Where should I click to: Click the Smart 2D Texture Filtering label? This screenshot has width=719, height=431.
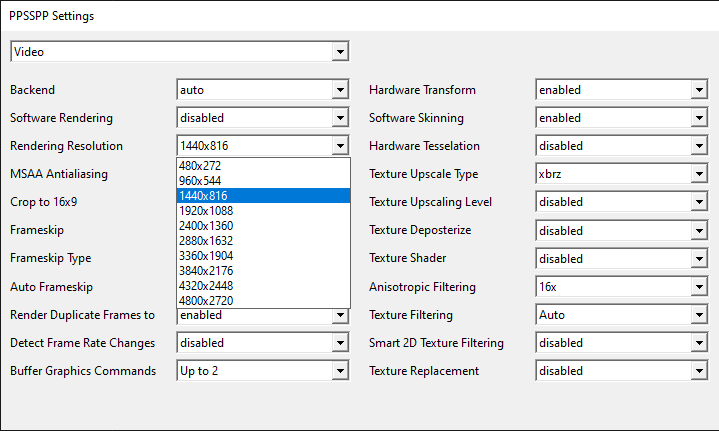pos(437,343)
